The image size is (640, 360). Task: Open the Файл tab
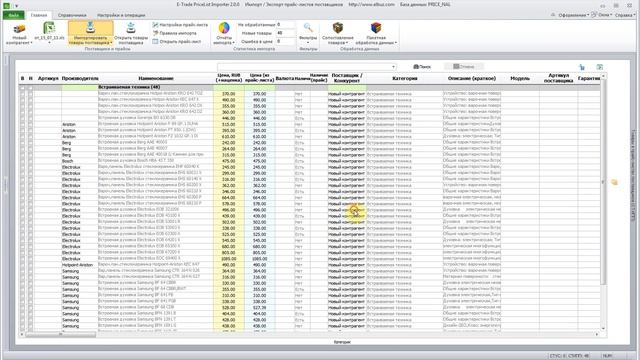pyautogui.click(x=13, y=15)
